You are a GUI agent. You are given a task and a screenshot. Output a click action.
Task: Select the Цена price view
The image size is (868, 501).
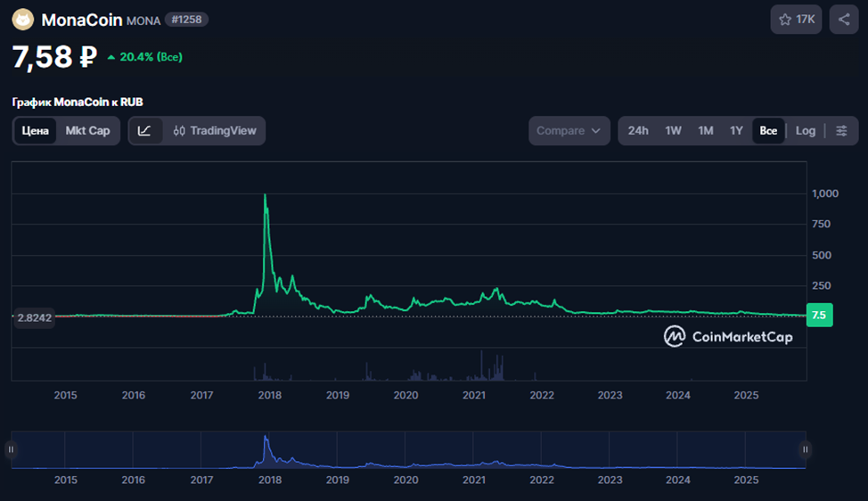pos(36,131)
